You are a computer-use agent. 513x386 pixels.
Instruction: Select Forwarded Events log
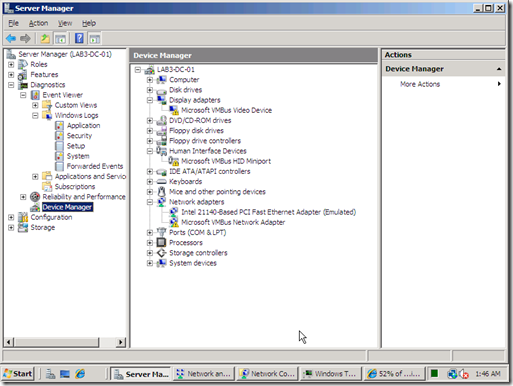[95, 166]
